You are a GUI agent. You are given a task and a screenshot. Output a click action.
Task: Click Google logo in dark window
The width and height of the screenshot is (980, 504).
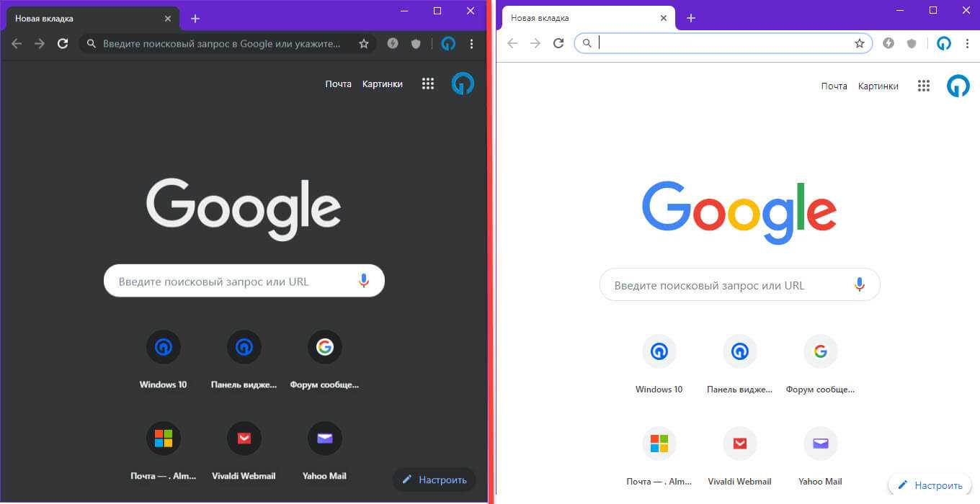pos(244,210)
